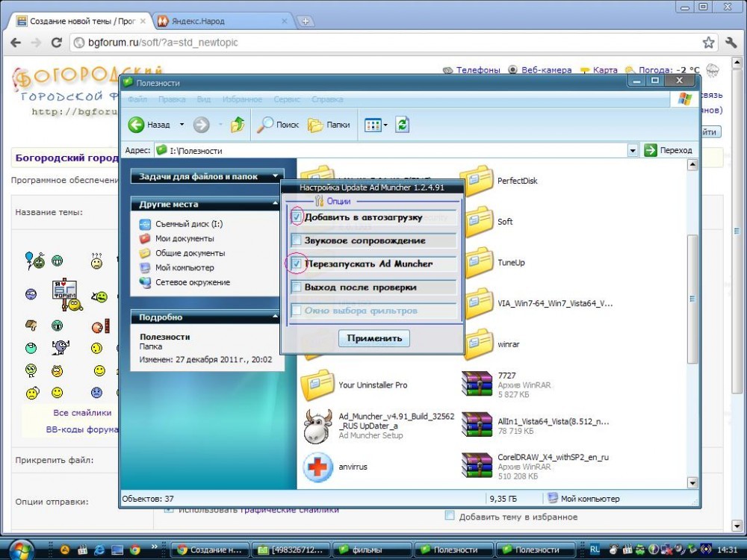The image size is (747, 560).
Task: Enable 'Звуковое сопровождение' checkbox
Action: pyautogui.click(x=297, y=240)
